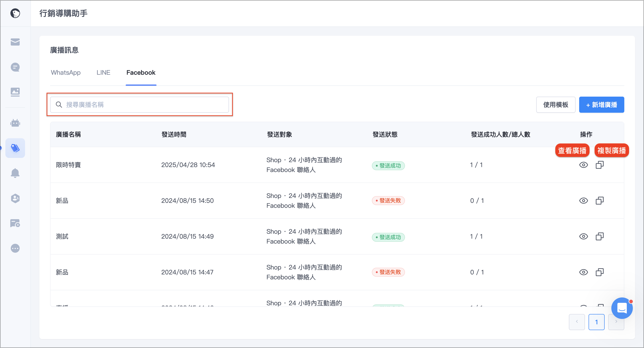Select the Facebook tab
Screen dimensions: 644x348
[x=141, y=72]
